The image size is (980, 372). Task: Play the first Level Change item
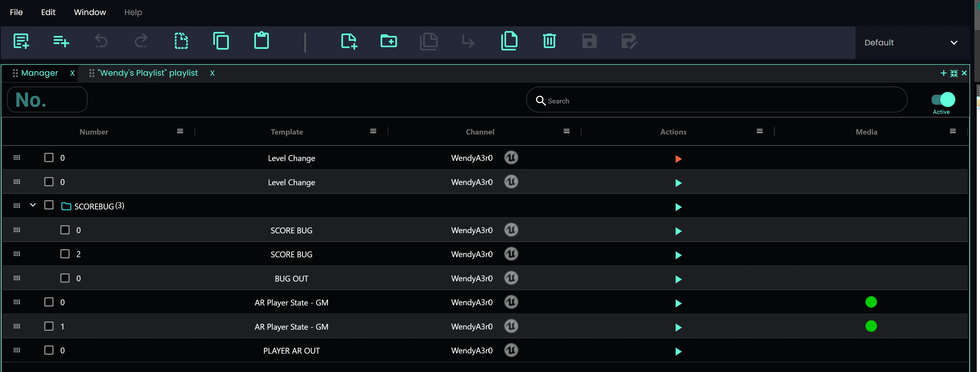(x=678, y=159)
